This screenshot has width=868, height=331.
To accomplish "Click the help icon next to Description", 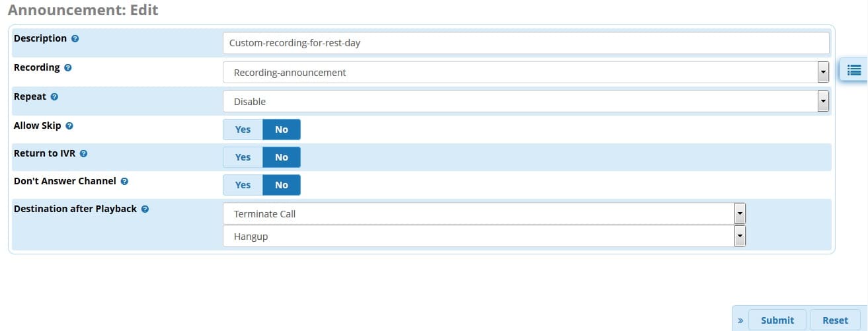I will 75,39.
